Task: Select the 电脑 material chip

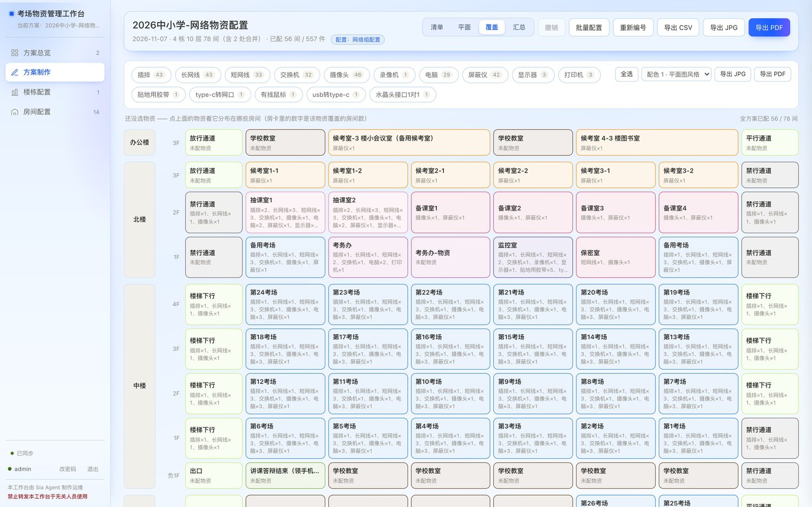Action: (438, 75)
